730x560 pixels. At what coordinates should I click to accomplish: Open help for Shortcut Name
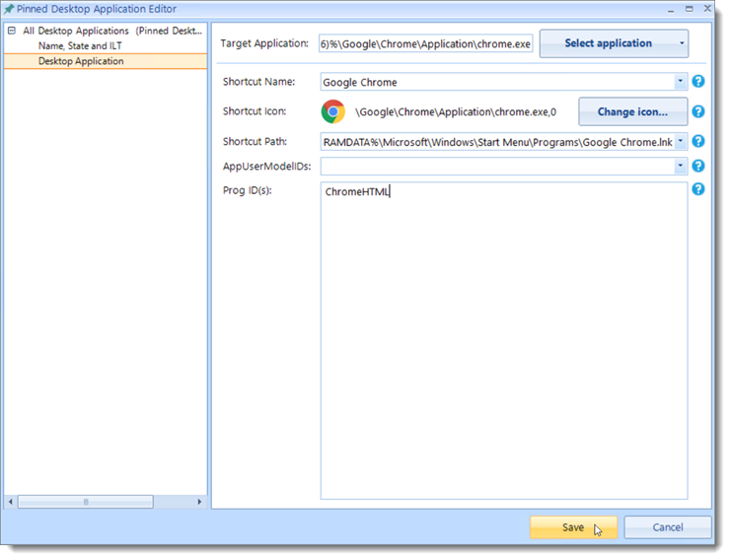coord(697,82)
